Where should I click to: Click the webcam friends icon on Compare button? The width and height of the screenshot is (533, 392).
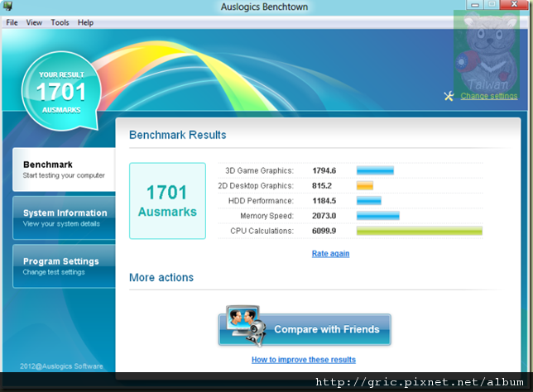click(246, 326)
